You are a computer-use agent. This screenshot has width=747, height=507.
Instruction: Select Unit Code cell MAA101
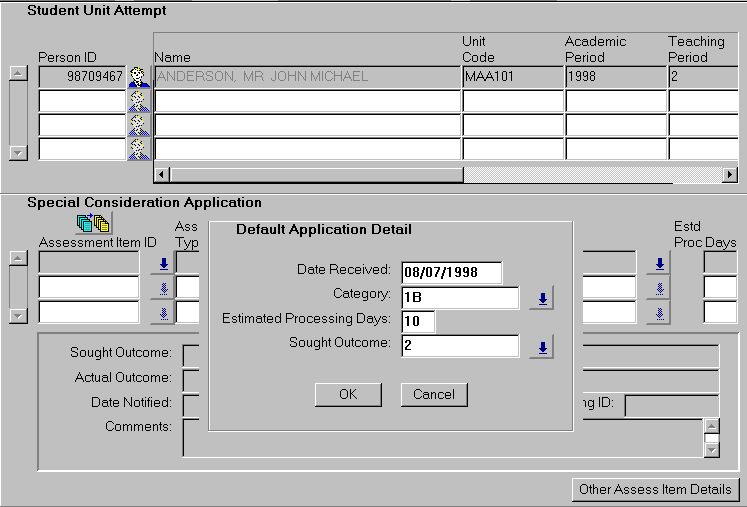(512, 76)
